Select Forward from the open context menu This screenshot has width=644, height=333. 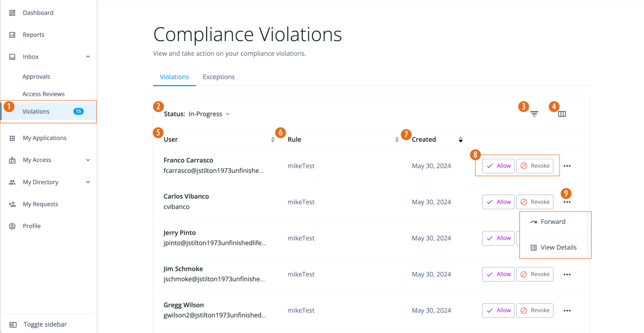pos(553,221)
